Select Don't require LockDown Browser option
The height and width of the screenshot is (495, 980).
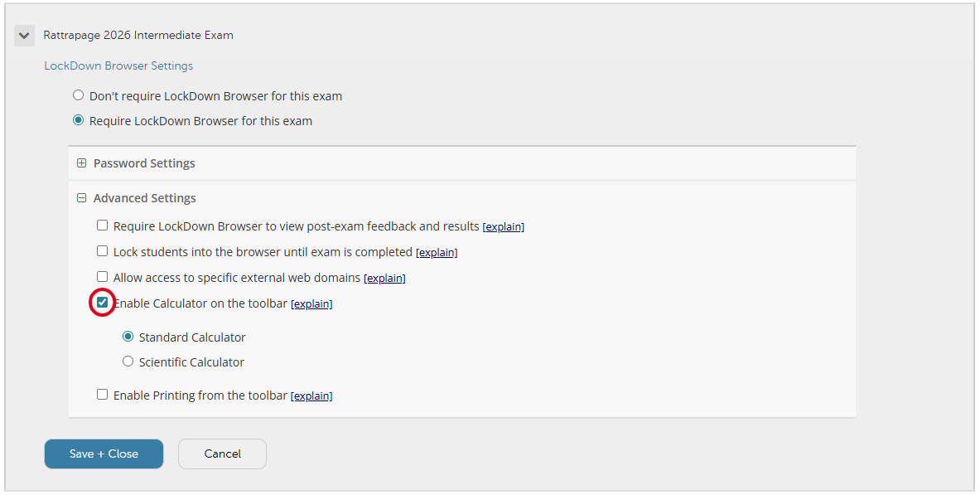[79, 95]
